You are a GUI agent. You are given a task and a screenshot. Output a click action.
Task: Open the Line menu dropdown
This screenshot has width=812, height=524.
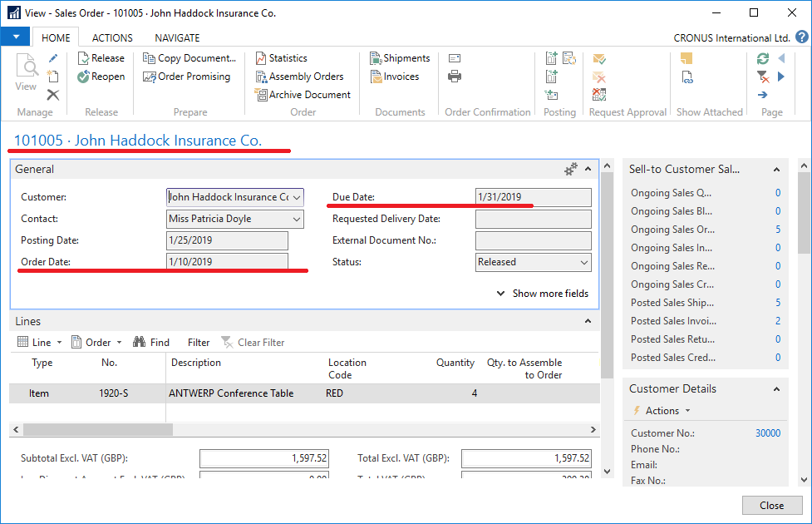tap(40, 342)
